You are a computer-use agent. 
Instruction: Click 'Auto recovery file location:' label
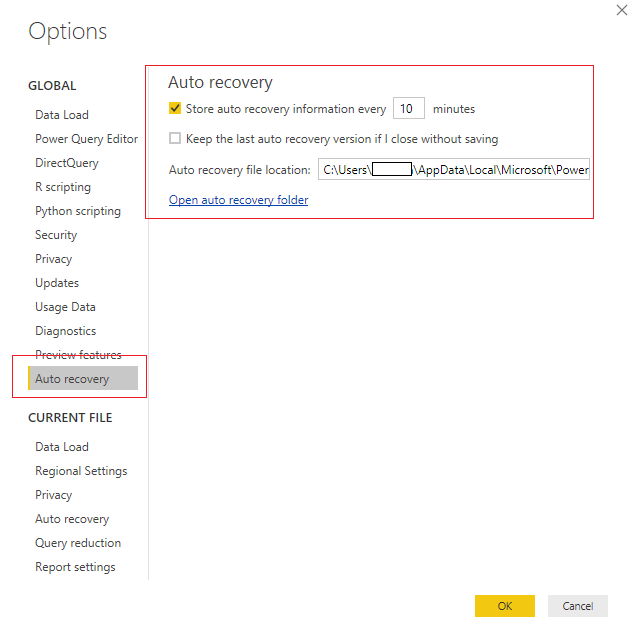[240, 170]
